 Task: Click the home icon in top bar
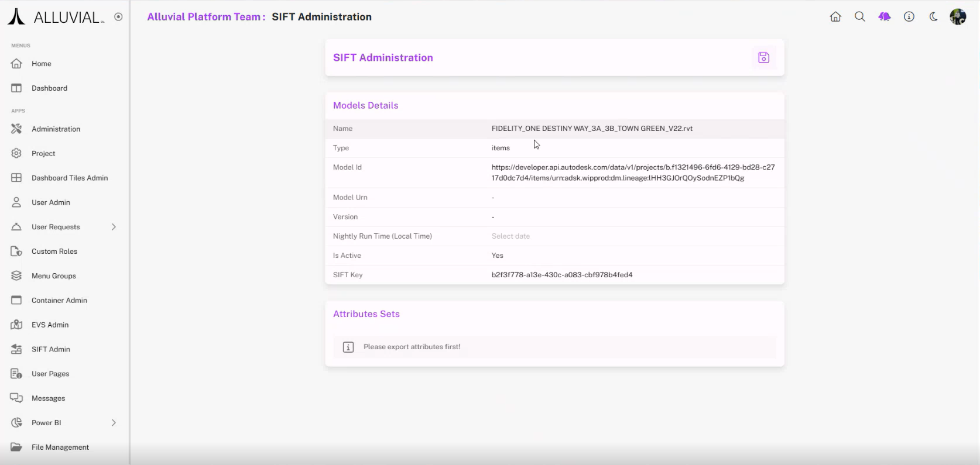pos(835,17)
